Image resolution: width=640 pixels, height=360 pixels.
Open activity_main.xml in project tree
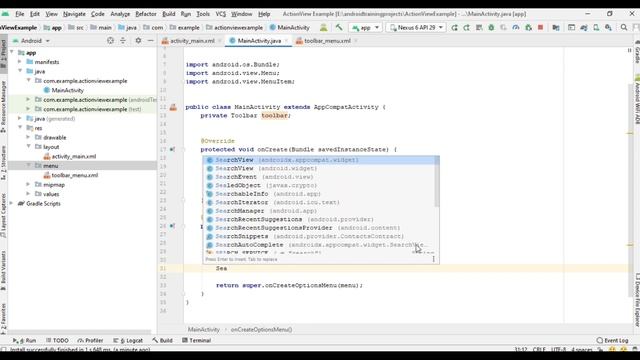pyautogui.click(x=70, y=156)
